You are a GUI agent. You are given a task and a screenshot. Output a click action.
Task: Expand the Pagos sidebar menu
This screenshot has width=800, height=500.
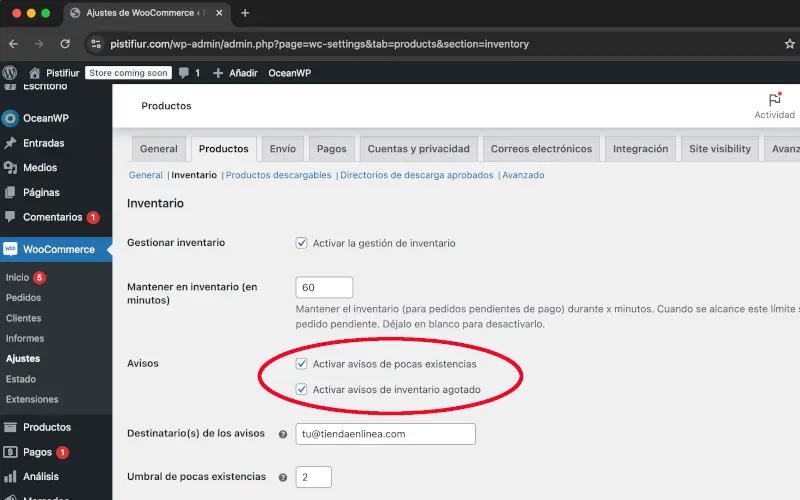tap(37, 452)
